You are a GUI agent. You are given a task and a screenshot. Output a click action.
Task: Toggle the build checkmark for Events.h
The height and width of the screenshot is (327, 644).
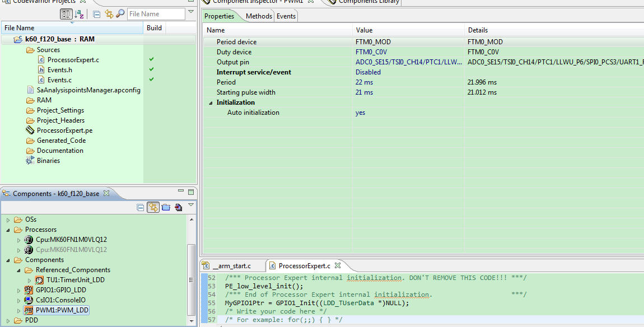point(152,69)
